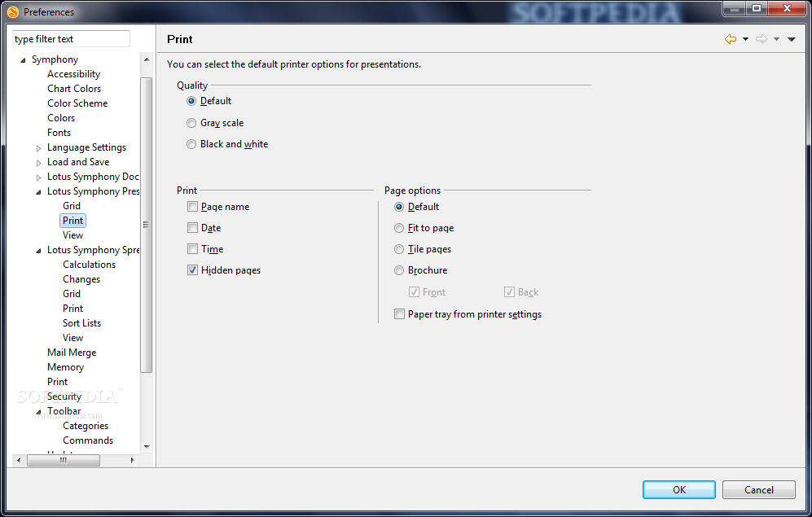
Task: Open Color Scheme preferences page
Action: pos(77,103)
